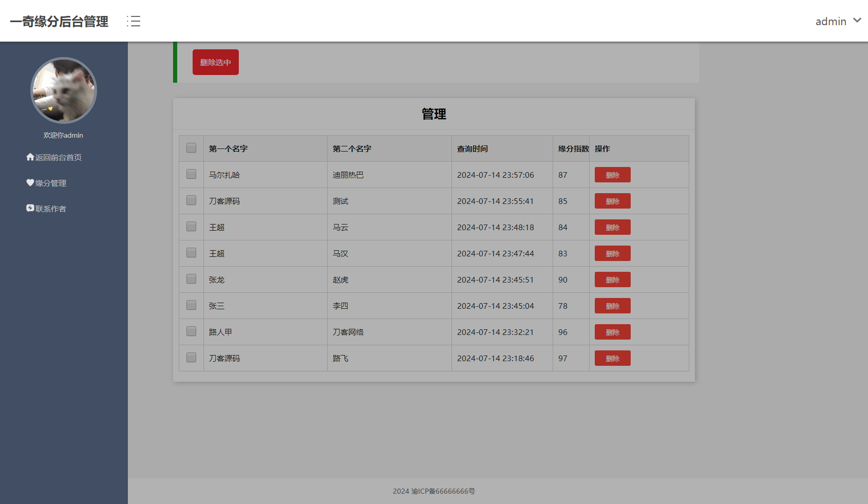Check the row for 马尔扎哈
The width and height of the screenshot is (868, 504).
click(191, 174)
